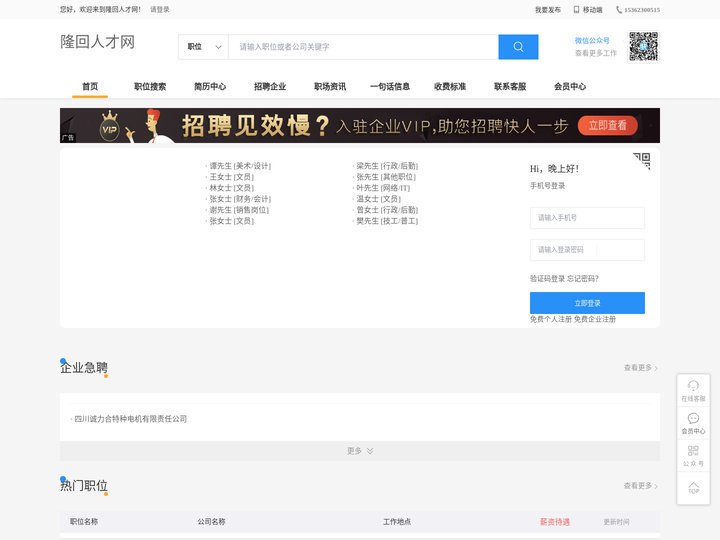Open 职位搜索 navigation tab
The width and height of the screenshot is (720, 540).
point(150,86)
